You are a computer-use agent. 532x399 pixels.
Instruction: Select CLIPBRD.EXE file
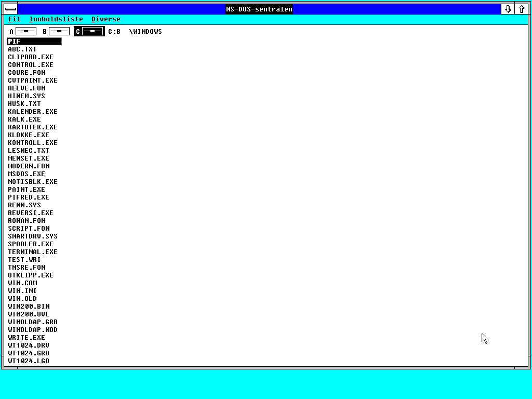coord(31,57)
